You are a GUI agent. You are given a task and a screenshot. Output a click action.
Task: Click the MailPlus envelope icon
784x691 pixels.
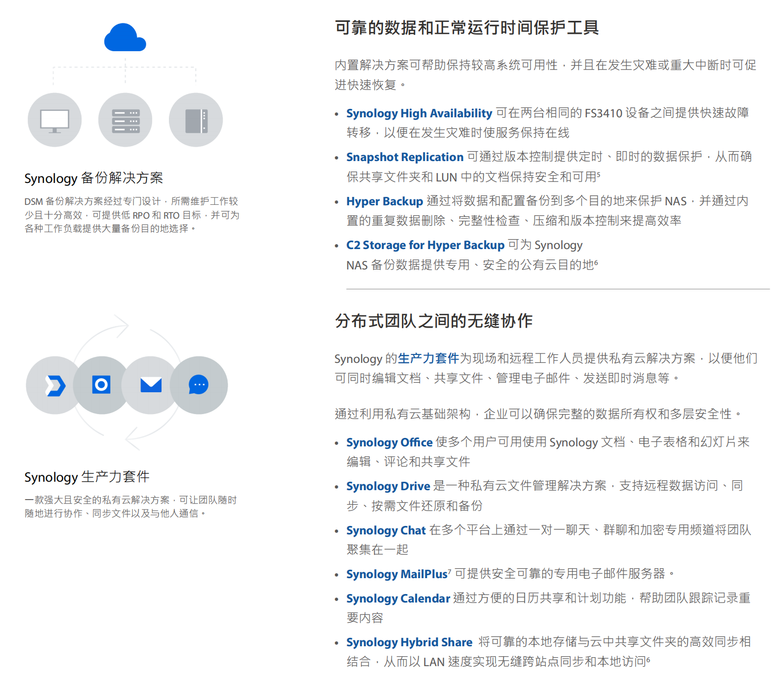click(151, 385)
